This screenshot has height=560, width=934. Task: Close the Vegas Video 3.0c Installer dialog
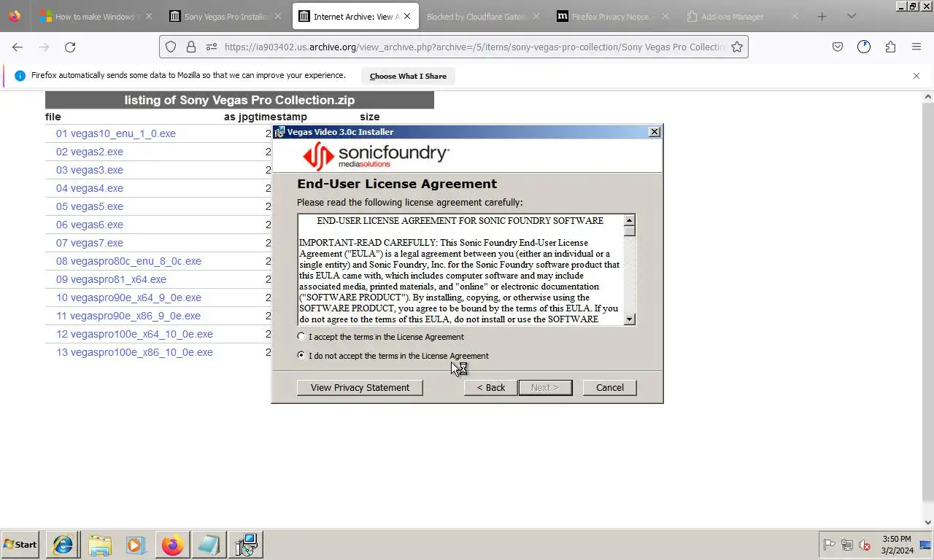pyautogui.click(x=655, y=132)
